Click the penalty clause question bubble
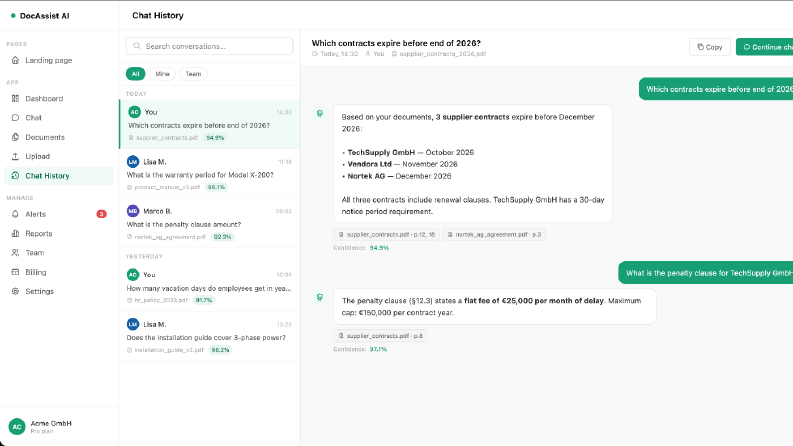Screen dimensions: 793x446 pyautogui.click(x=706, y=273)
